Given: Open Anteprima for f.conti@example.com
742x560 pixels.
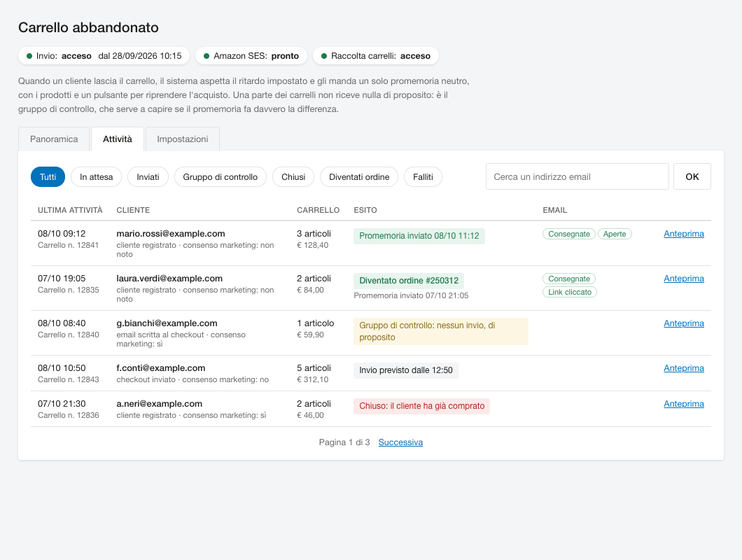Looking at the screenshot, I should (684, 368).
